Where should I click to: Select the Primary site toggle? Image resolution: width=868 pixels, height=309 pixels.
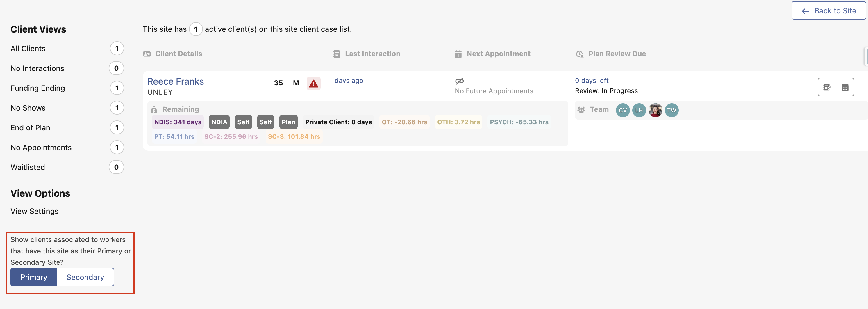tap(34, 277)
